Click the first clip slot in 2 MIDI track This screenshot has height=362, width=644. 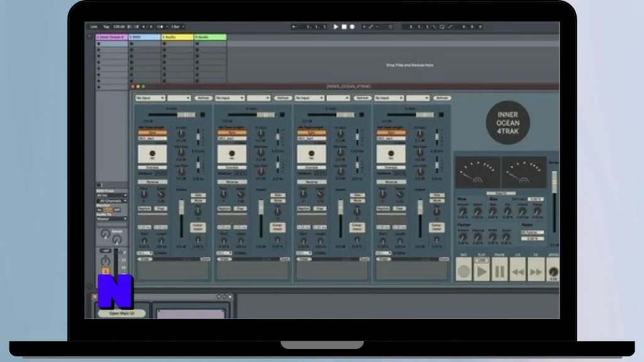click(144, 43)
